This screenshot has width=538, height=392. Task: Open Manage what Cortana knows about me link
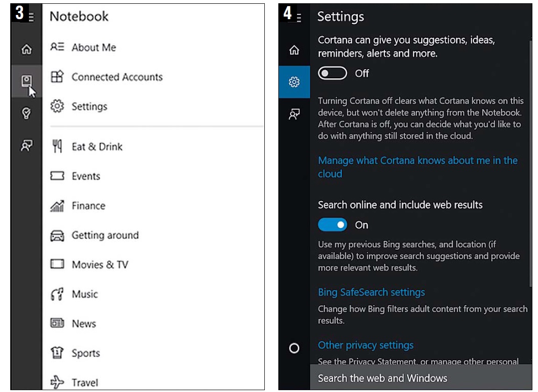(x=418, y=167)
